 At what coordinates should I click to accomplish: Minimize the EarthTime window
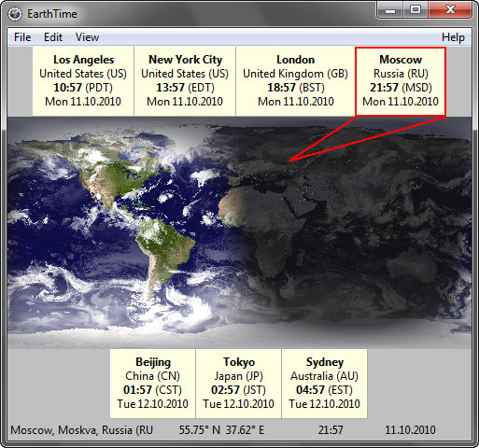[390, 10]
